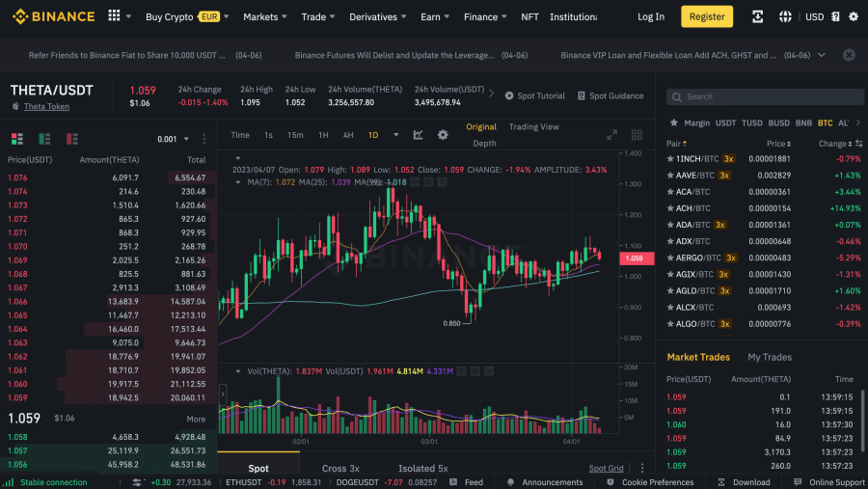This screenshot has width=868, height=489.
Task: Favorite the ACA/BTC pair star
Action: [x=670, y=192]
